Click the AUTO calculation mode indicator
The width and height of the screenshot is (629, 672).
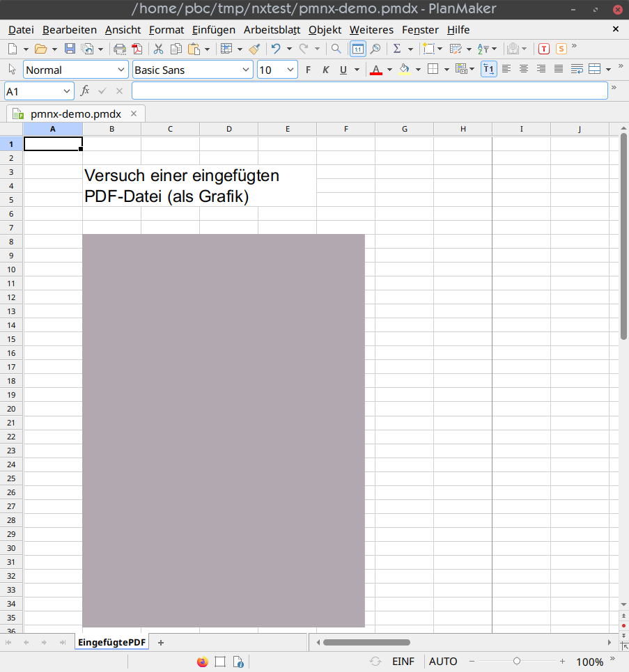[x=443, y=662]
